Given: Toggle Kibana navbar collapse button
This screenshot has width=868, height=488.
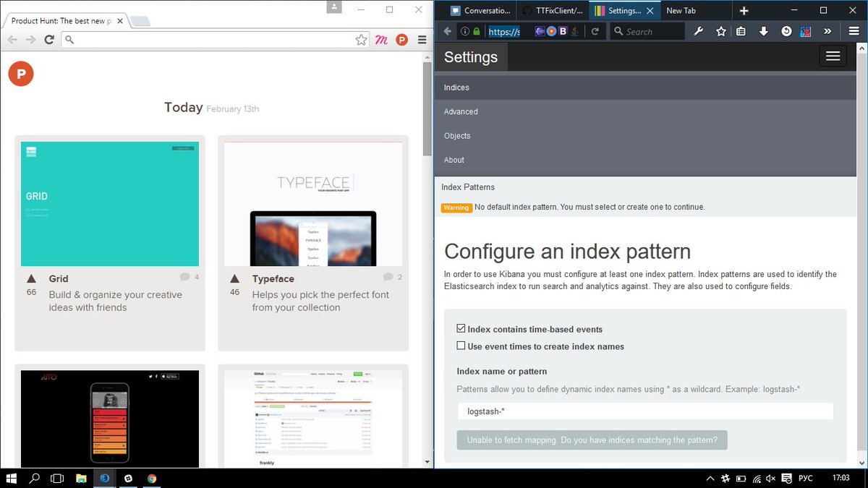Looking at the screenshot, I should coord(833,56).
